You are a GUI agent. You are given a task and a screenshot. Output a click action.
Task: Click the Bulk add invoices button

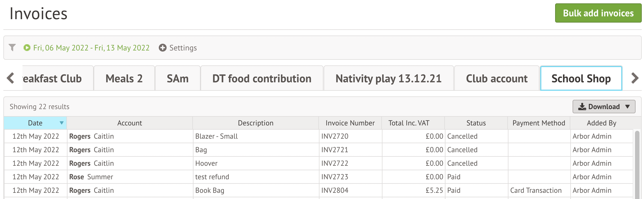(598, 13)
